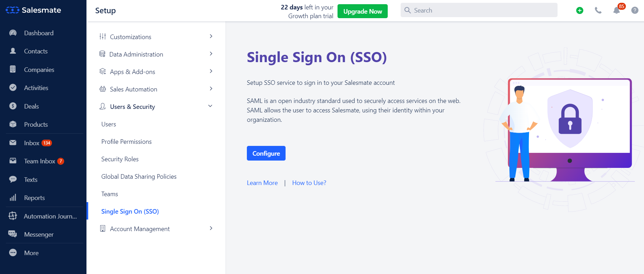Open the Learn More link
Viewport: 644px width, 274px height.
(x=262, y=183)
